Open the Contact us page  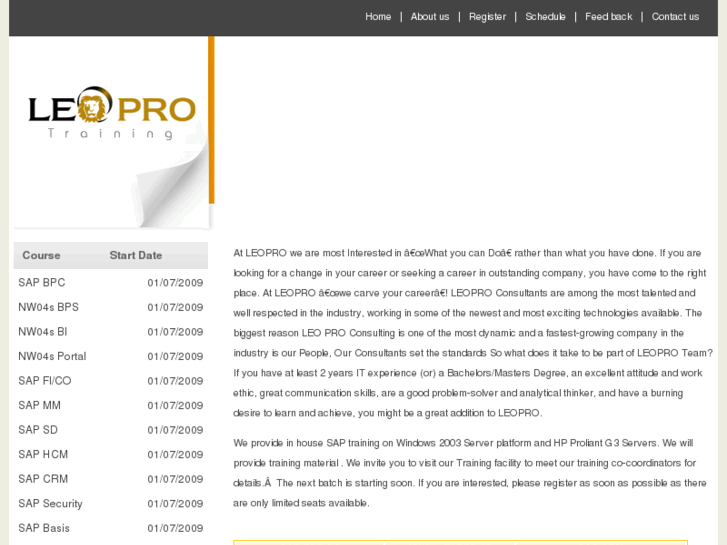click(x=675, y=17)
